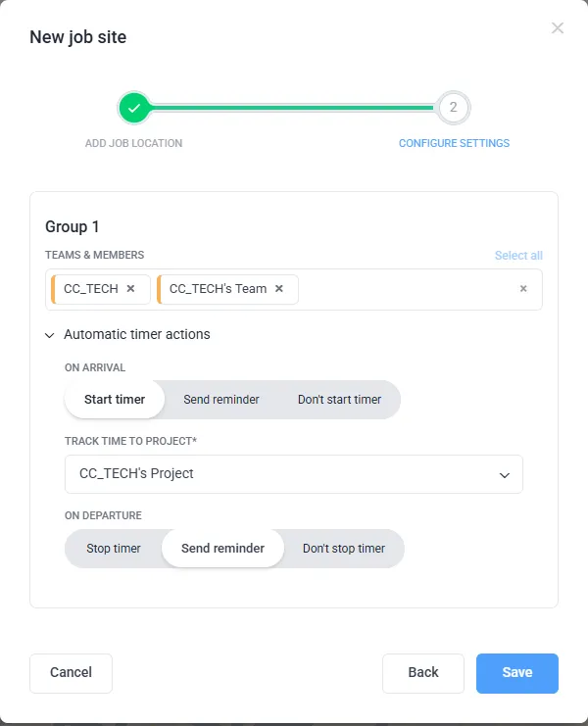Click the Select all link
588x726 pixels.
click(518, 256)
